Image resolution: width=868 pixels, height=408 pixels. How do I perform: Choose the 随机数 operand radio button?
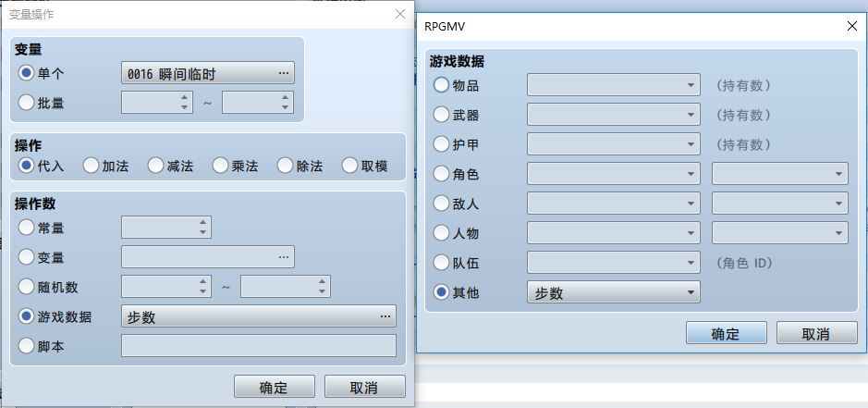(x=26, y=287)
